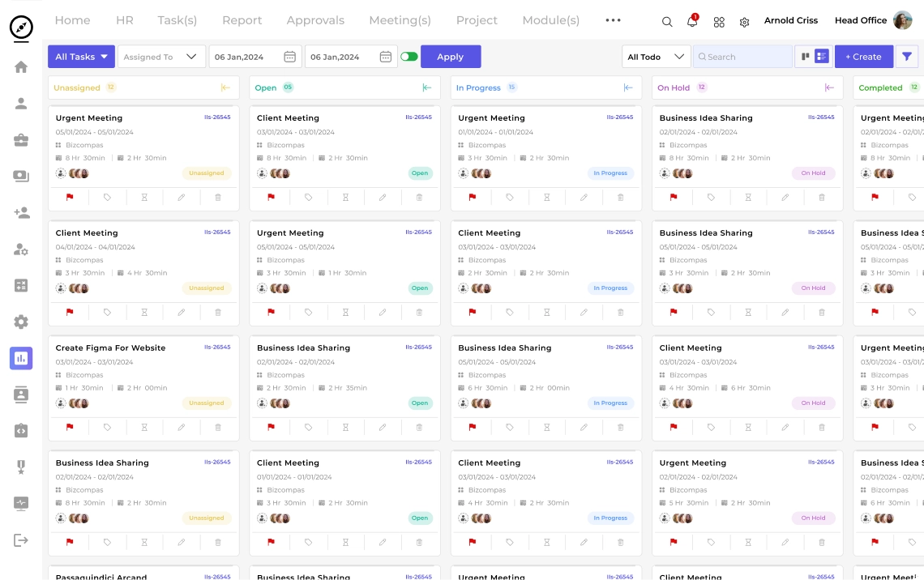This screenshot has height=580, width=924.
Task: Switch to the kanban board view
Action: click(x=806, y=57)
